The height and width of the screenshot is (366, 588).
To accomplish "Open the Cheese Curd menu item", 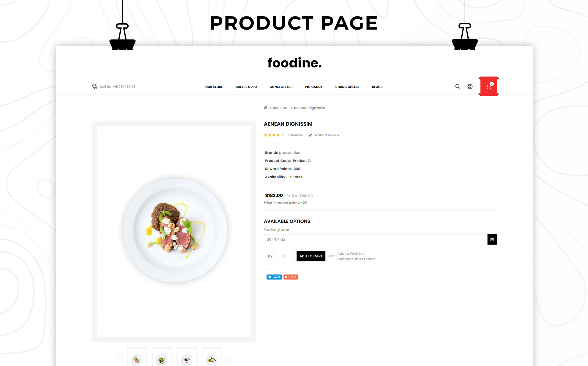I will (246, 87).
